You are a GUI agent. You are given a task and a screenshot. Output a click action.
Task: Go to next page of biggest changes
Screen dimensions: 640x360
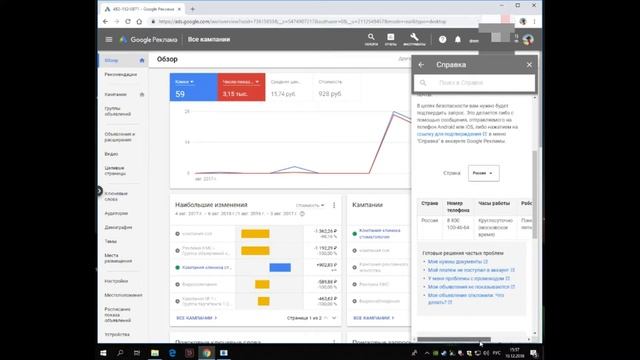[x=334, y=318]
